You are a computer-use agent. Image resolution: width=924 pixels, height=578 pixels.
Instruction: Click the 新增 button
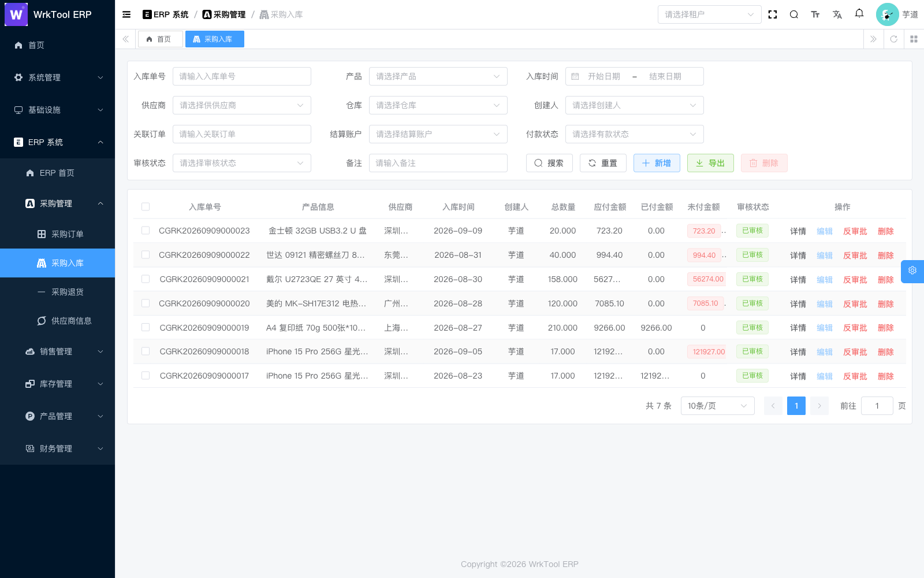pos(657,163)
